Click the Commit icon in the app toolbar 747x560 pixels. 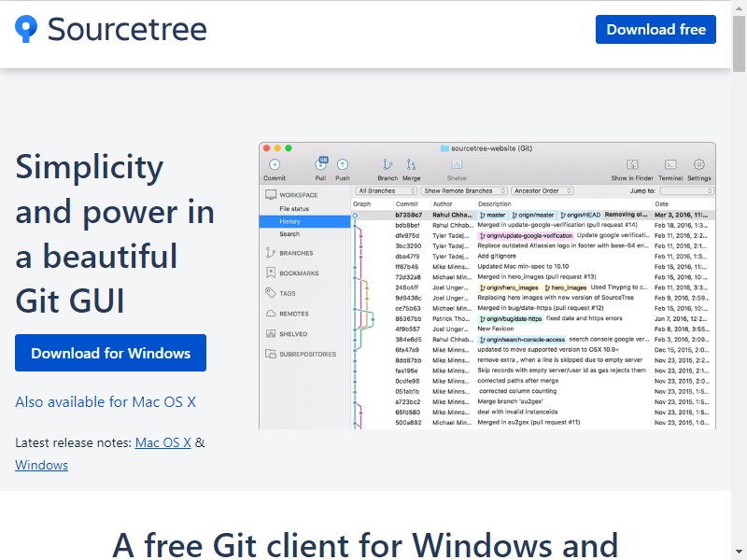pos(275,165)
